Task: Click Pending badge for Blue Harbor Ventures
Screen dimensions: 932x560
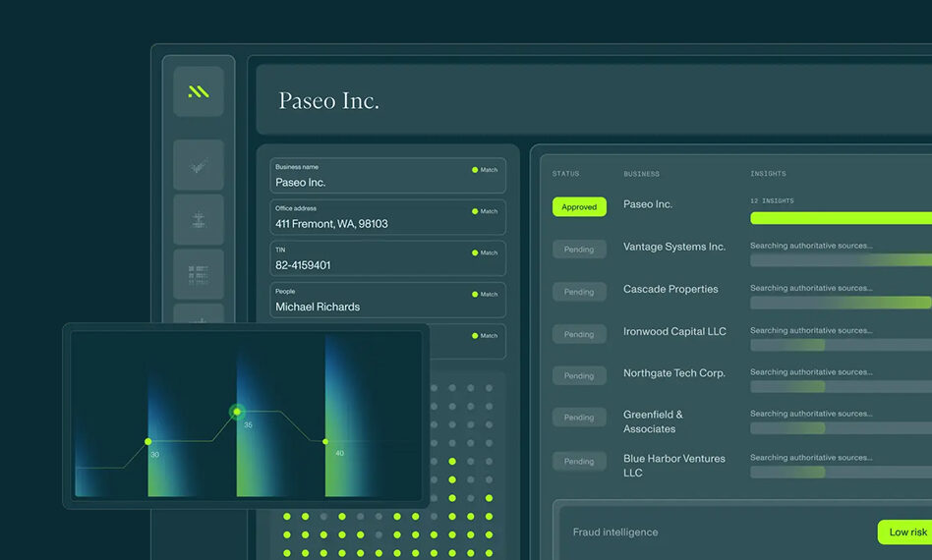Action: click(579, 462)
